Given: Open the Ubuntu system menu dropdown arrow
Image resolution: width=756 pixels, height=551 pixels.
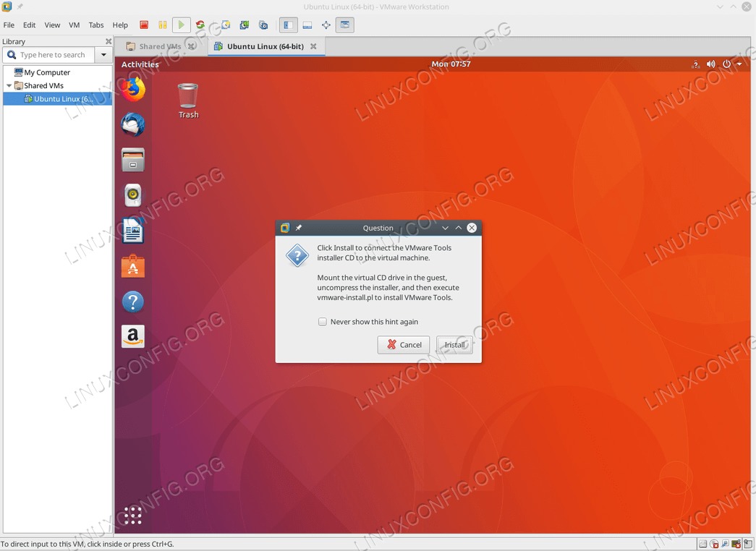Looking at the screenshot, I should (x=739, y=64).
